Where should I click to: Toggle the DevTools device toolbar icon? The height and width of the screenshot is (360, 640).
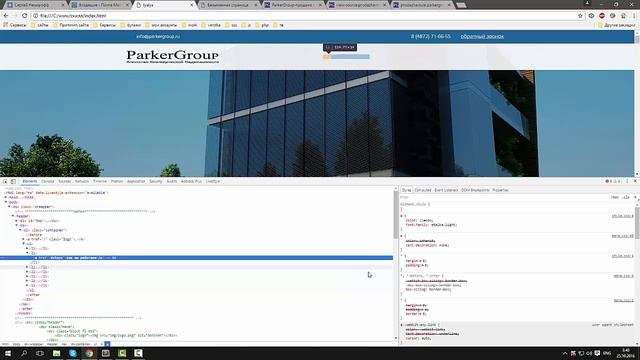pyautogui.click(x=13, y=181)
